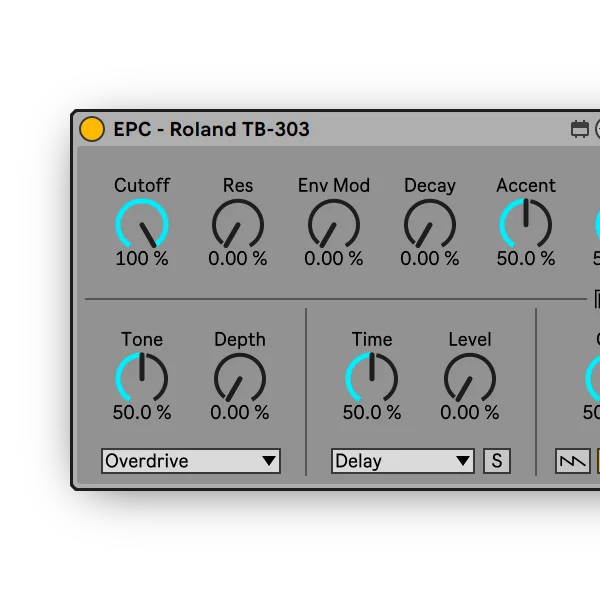Image resolution: width=600 pixels, height=600 pixels.
Task: Click the Env Mod value 0.00 %
Action: tap(334, 259)
